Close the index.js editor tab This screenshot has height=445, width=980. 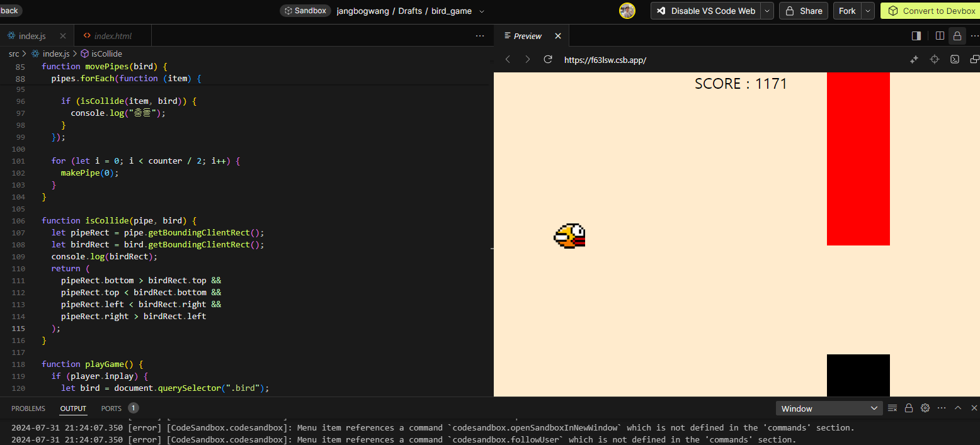62,36
